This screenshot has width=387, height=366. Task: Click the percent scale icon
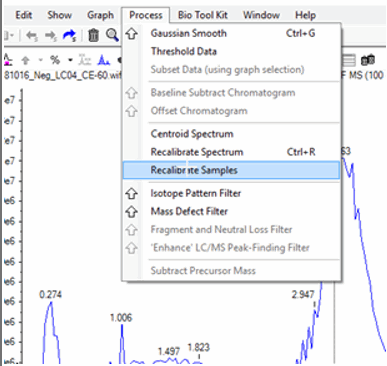click(55, 60)
